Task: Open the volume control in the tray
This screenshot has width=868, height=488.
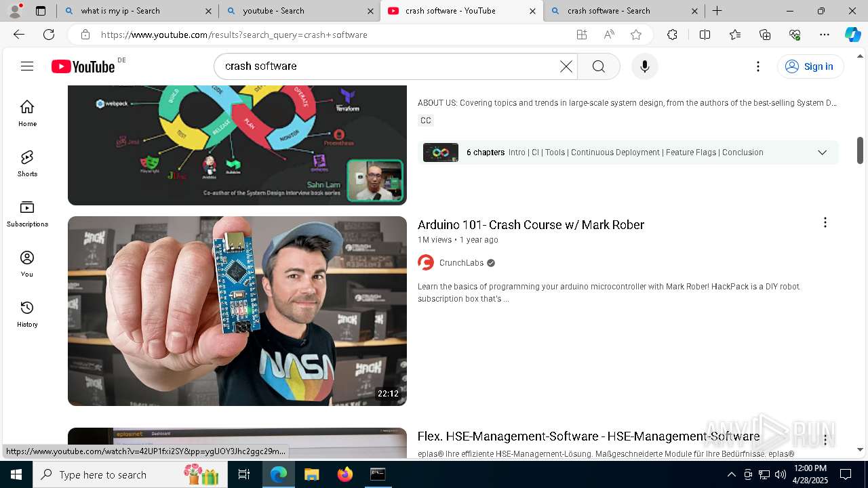Action: coord(781,474)
